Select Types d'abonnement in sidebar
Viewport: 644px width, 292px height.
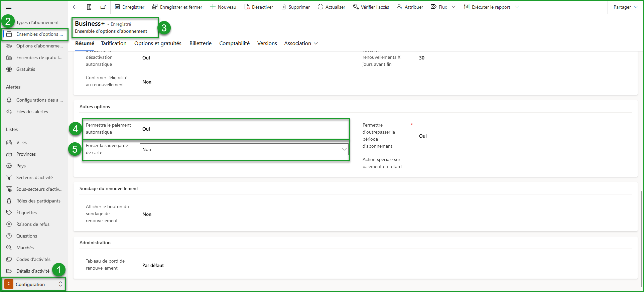tap(37, 22)
